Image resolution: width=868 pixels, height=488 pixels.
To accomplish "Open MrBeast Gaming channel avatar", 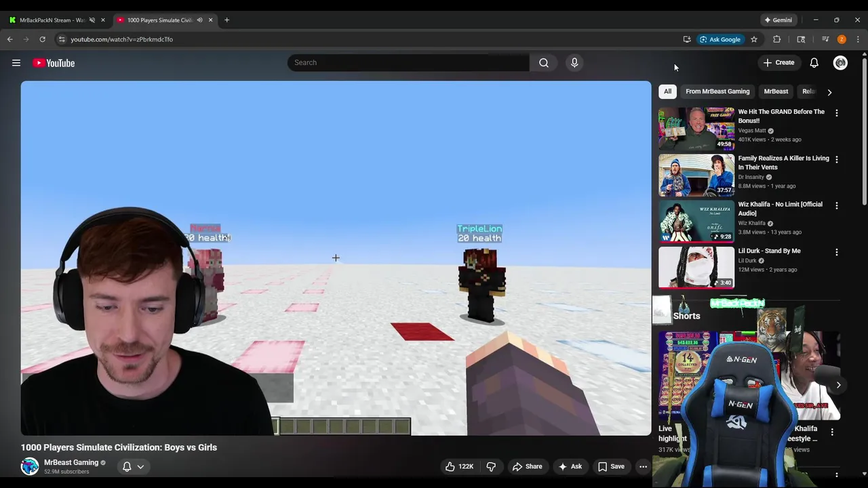I will pos(30,466).
